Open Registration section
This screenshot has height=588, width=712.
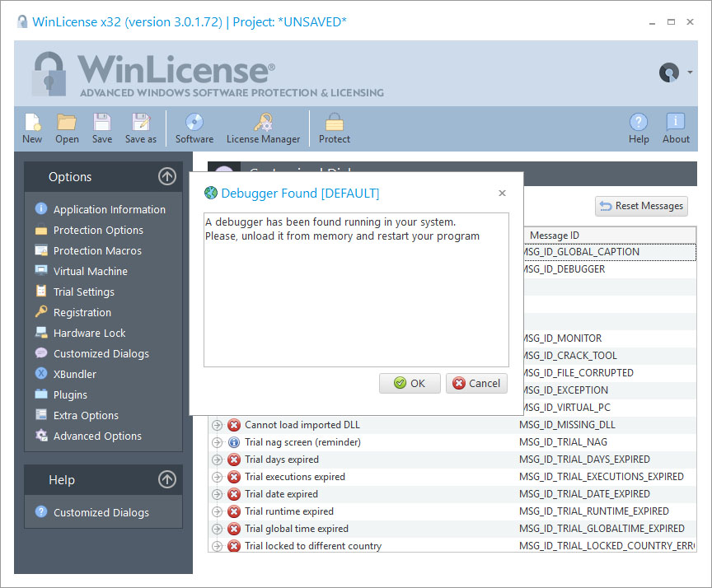click(x=82, y=312)
